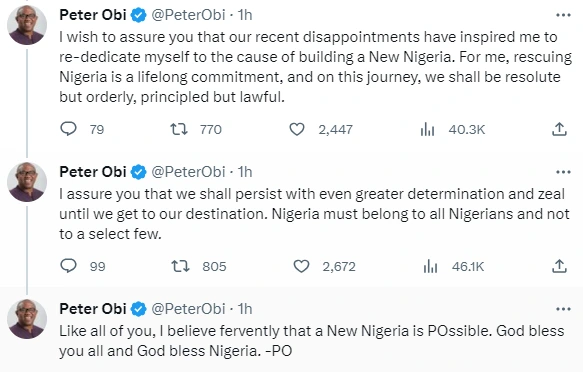This screenshot has height=372, width=583.
Task: Click the verified badge on the second tweet
Action: 139,172
